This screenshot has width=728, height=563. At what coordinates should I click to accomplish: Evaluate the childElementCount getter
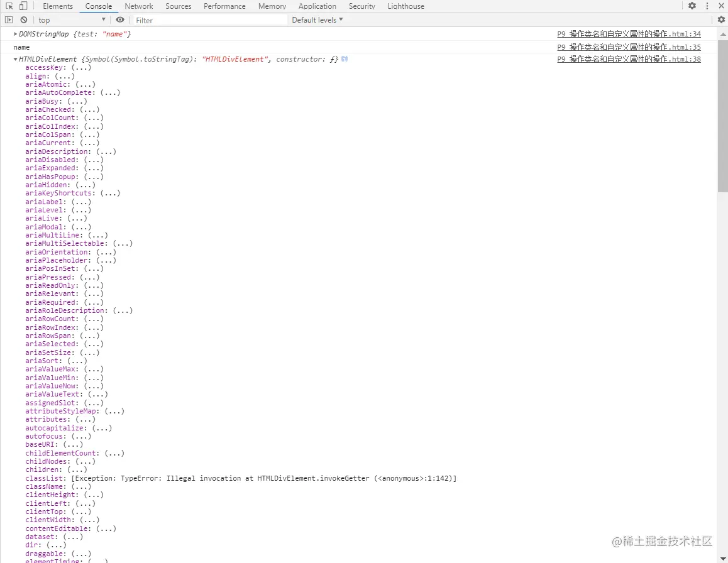tap(114, 453)
